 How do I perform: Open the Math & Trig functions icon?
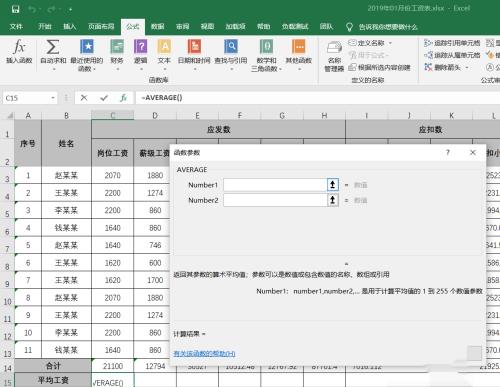click(x=266, y=47)
